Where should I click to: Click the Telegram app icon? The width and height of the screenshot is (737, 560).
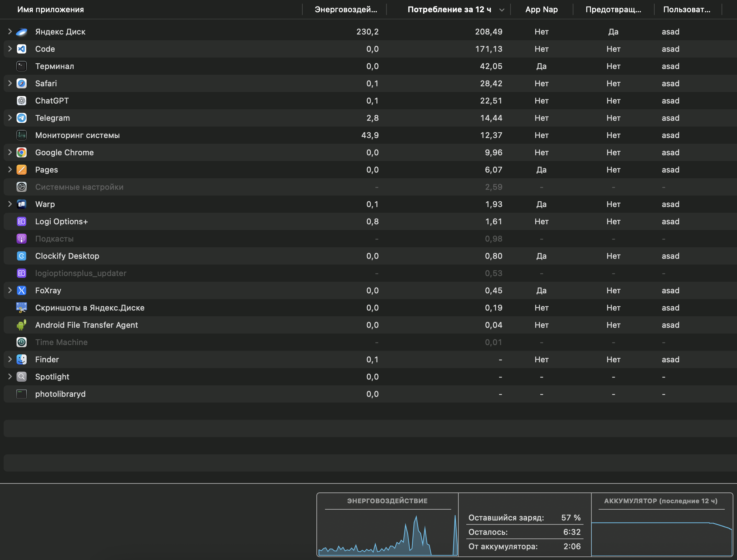click(22, 118)
